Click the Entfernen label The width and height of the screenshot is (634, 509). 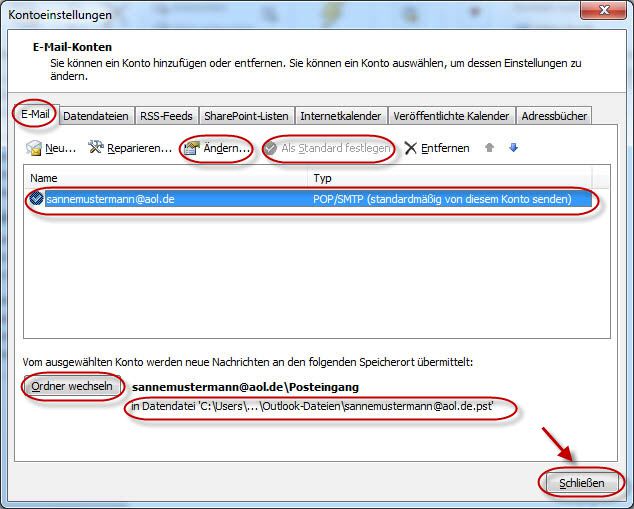click(445, 148)
